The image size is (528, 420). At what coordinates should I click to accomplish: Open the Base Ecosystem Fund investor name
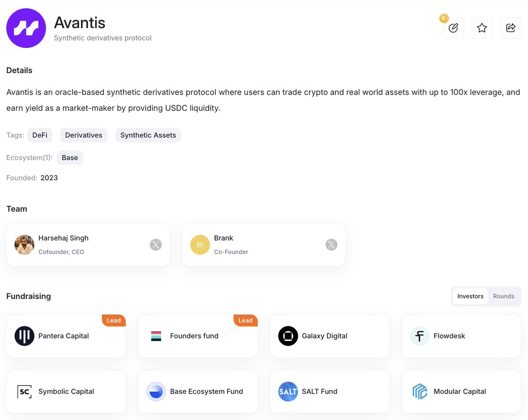[x=206, y=391]
